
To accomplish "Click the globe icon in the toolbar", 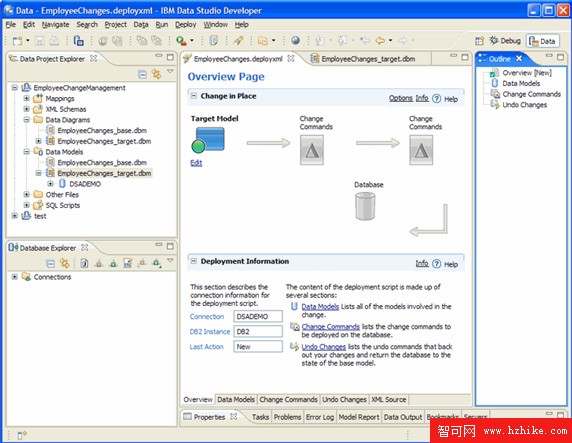I will 295,41.
